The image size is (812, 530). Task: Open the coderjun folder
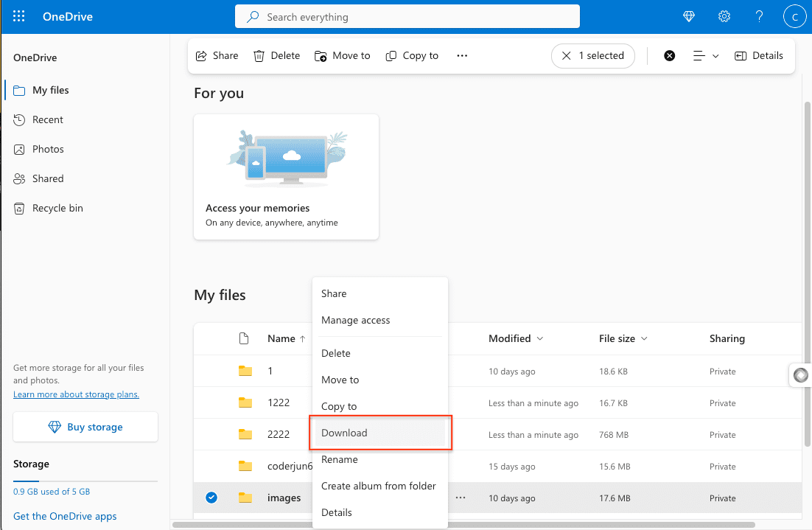click(x=290, y=467)
